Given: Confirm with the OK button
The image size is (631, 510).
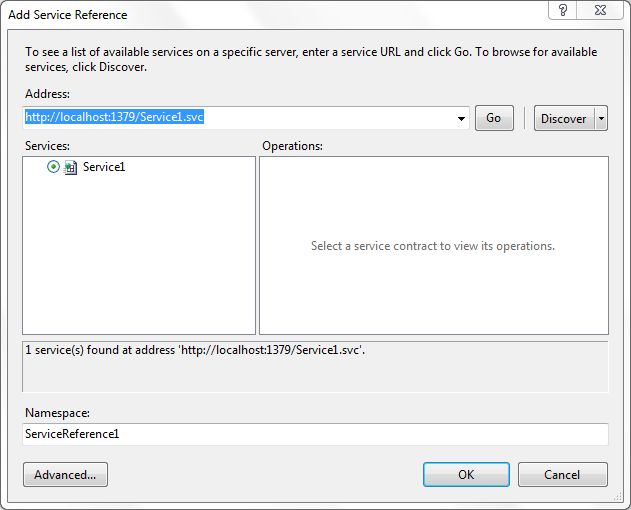Looking at the screenshot, I should pos(466,474).
